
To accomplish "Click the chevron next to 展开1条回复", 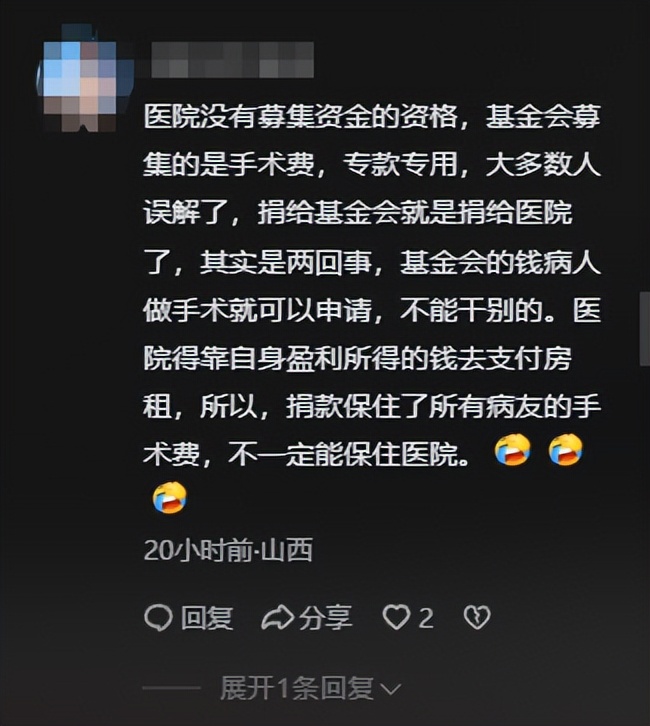I will click(x=390, y=690).
